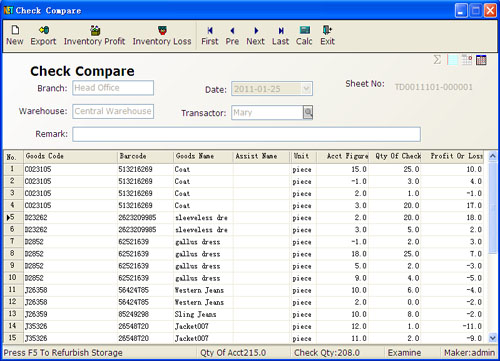Click the Transactor lookup magnifier button
The image size is (500, 361).
tap(308, 113)
